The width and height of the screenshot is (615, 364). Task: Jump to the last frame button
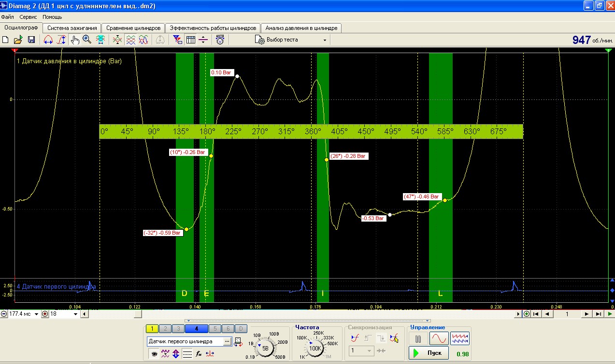pyautogui.click(x=598, y=314)
